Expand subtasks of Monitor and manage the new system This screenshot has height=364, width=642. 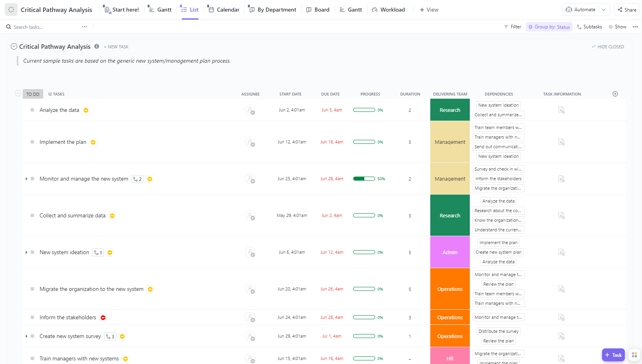(x=26, y=179)
